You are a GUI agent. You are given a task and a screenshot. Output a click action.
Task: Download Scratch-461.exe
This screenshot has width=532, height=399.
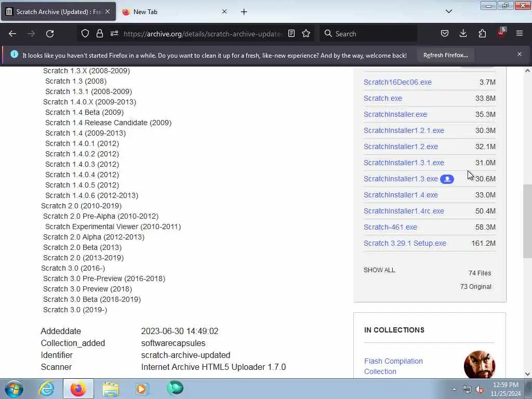tap(391, 228)
